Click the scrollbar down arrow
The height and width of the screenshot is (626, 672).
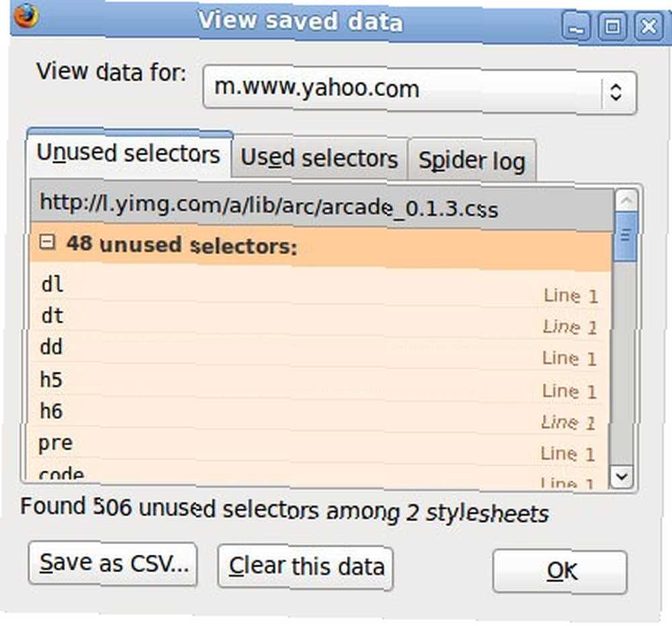pyautogui.click(x=622, y=476)
